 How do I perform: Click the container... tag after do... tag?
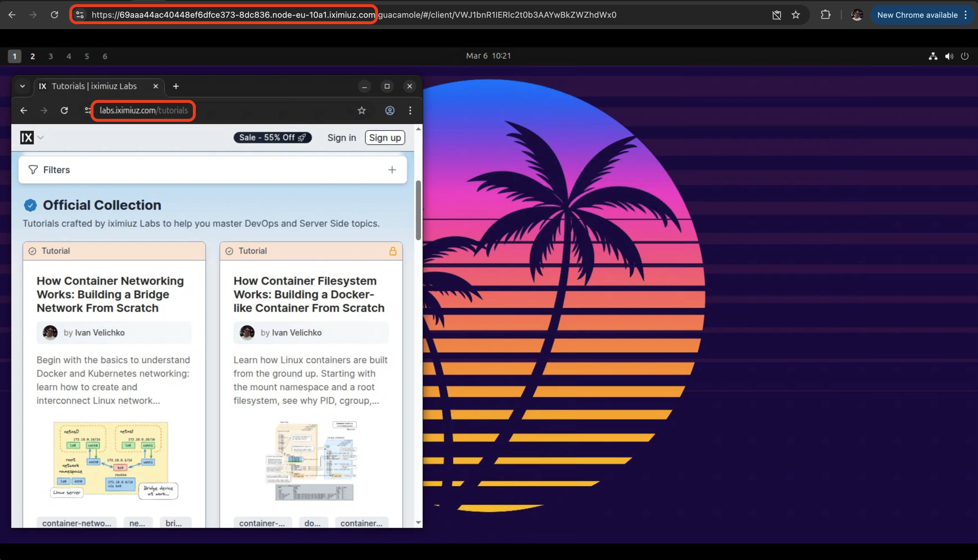tap(361, 523)
